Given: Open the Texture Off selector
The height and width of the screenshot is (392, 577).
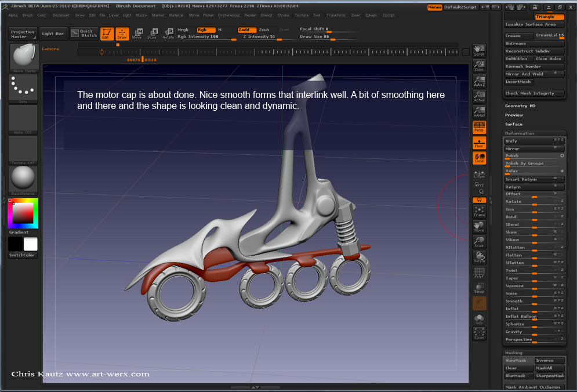Looking at the screenshot, I should [x=23, y=150].
